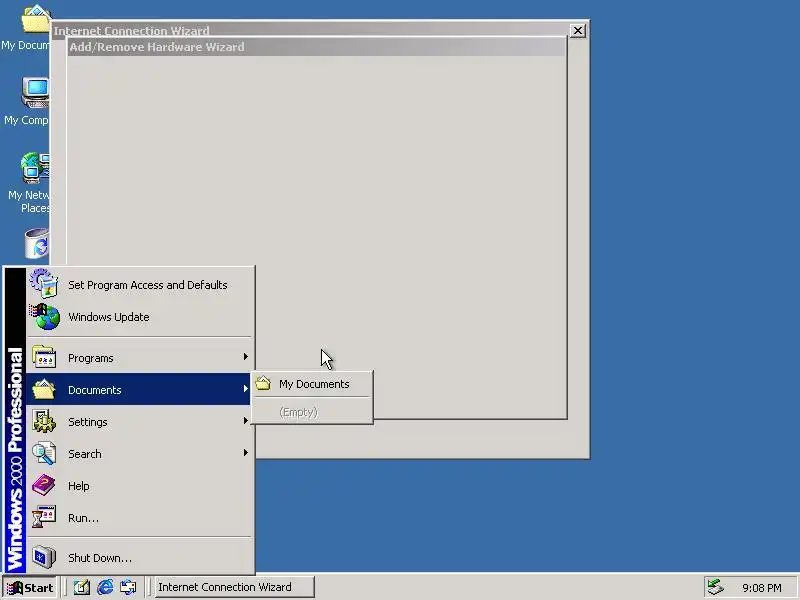The image size is (800, 600).
Task: Click the Set Program Access and Defaults icon
Action: point(43,284)
